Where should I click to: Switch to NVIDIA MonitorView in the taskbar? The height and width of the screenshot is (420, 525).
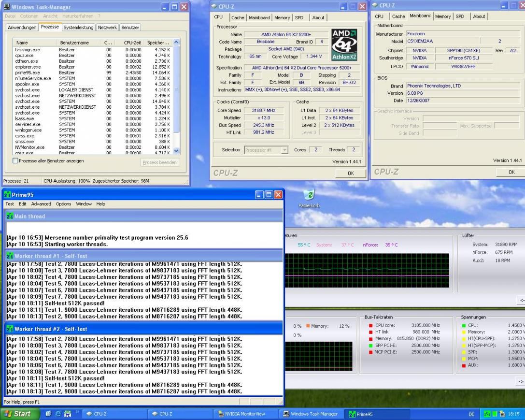tap(245, 414)
